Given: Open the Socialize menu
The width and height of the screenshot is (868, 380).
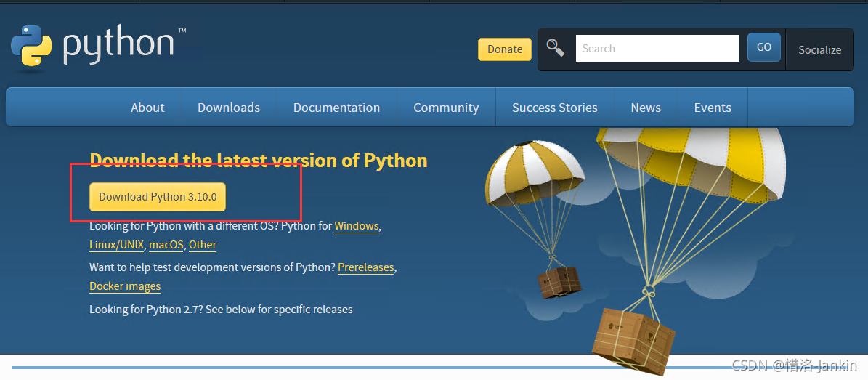Looking at the screenshot, I should [x=819, y=50].
